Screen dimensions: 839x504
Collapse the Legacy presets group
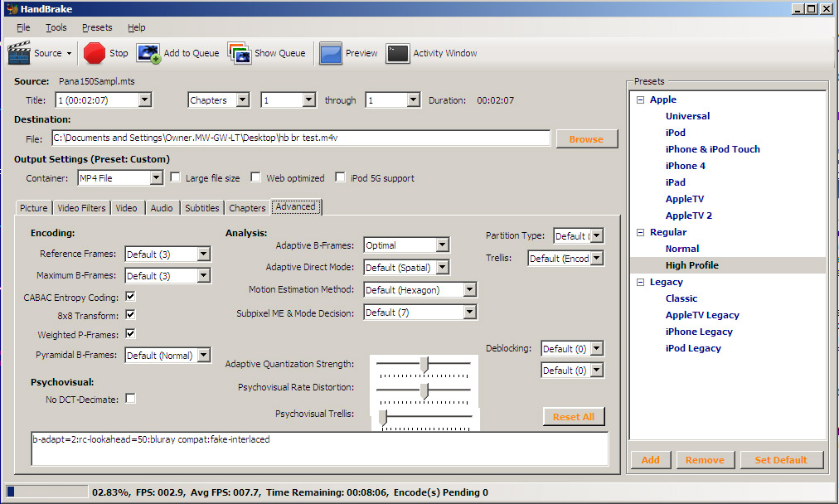tap(641, 282)
